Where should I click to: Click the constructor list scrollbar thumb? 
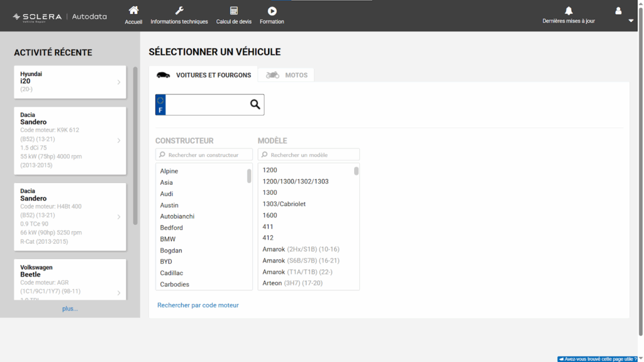tap(249, 176)
